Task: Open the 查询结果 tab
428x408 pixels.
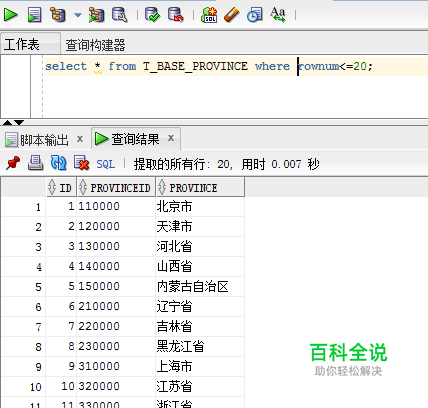Action: click(135, 139)
